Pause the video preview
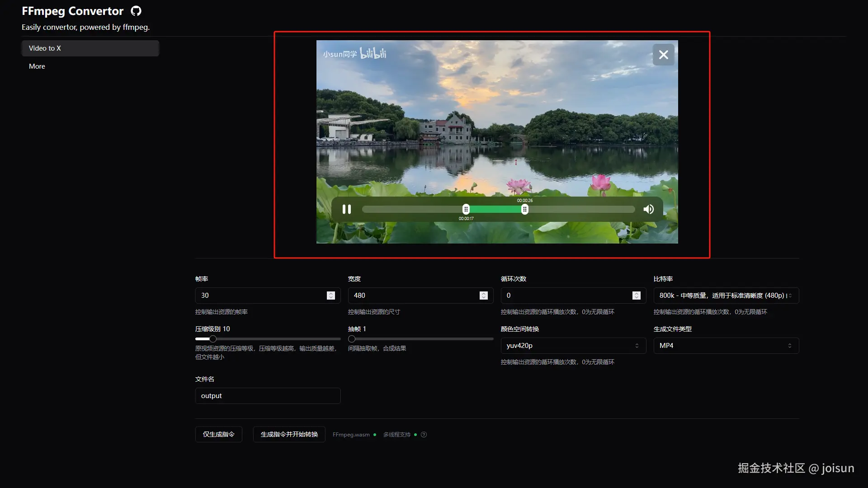Viewport: 868px width, 488px height. (347, 209)
